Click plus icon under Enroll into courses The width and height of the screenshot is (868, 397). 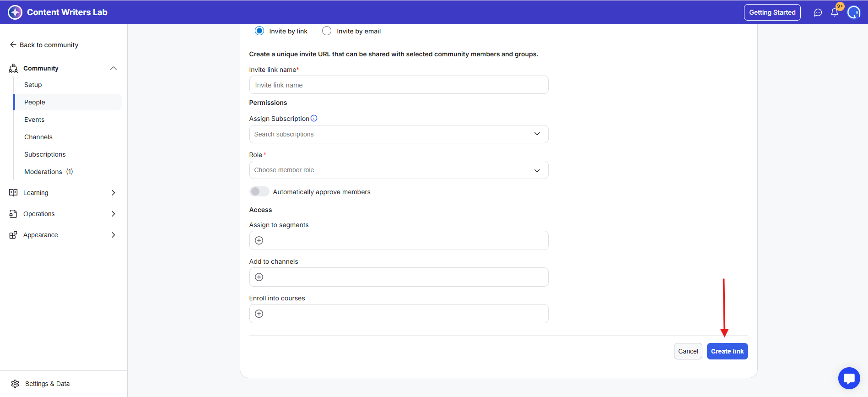coord(259,314)
